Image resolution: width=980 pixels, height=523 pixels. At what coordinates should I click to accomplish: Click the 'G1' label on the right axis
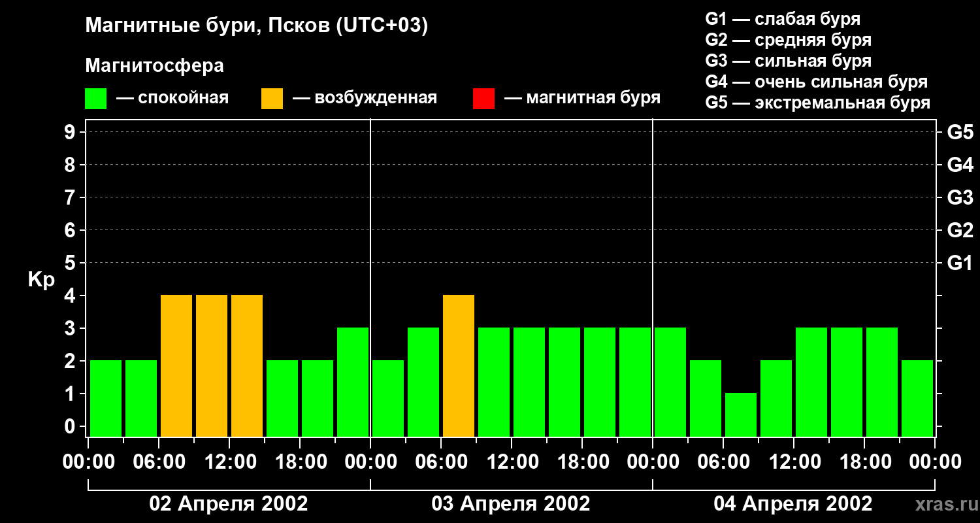960,263
